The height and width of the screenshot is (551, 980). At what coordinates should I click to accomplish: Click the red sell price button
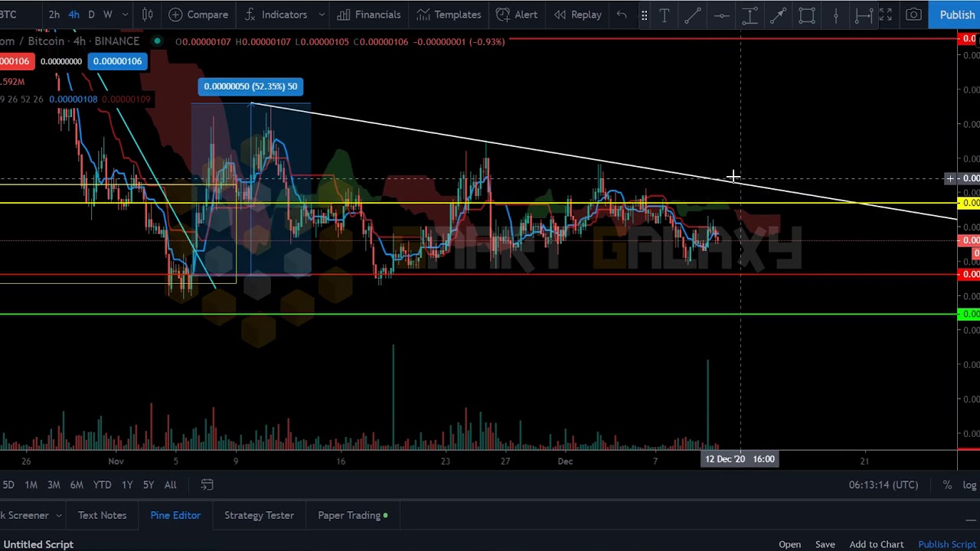point(15,61)
